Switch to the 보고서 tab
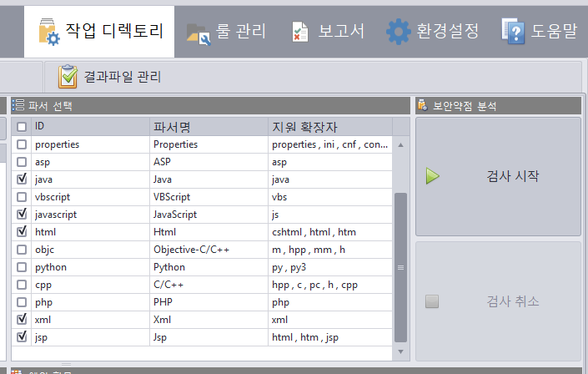Screen dimensions: 588x374 pyautogui.click(x=328, y=32)
